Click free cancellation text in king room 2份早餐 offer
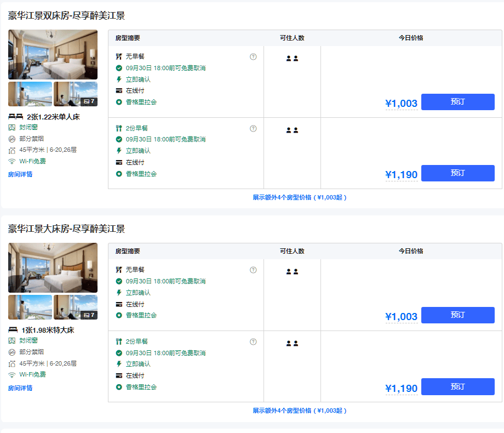504x433 pixels. (165, 353)
